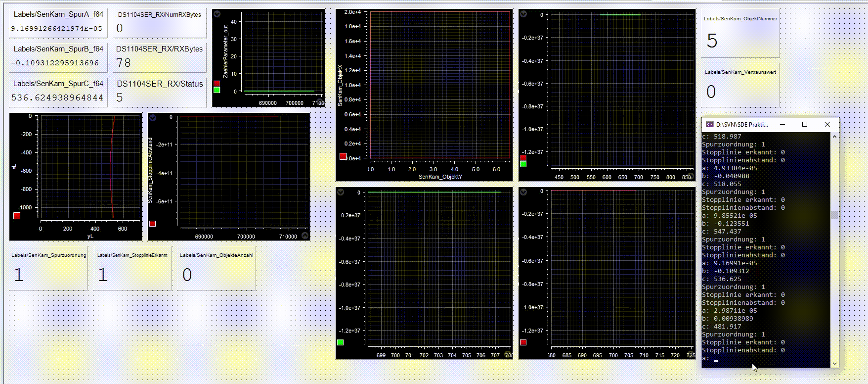The height and width of the screenshot is (384, 868).
Task: Click the console window's system menu icon
Action: [709, 124]
